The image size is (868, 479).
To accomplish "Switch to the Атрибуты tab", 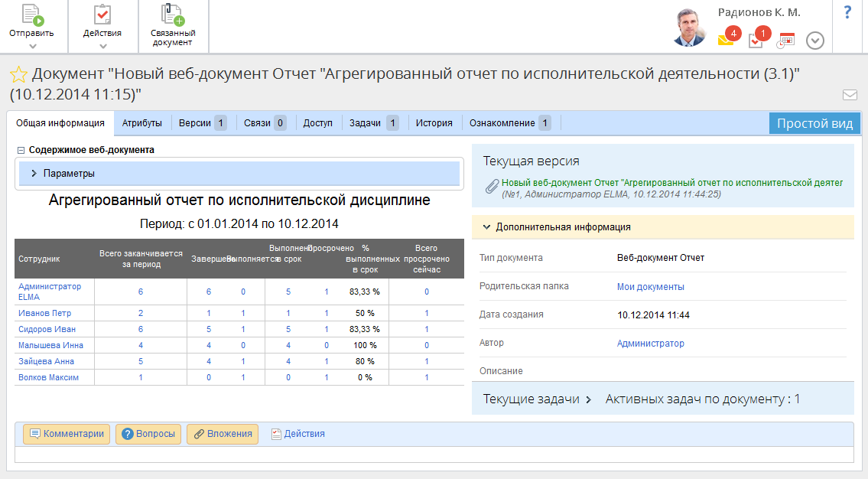I will pyautogui.click(x=141, y=123).
